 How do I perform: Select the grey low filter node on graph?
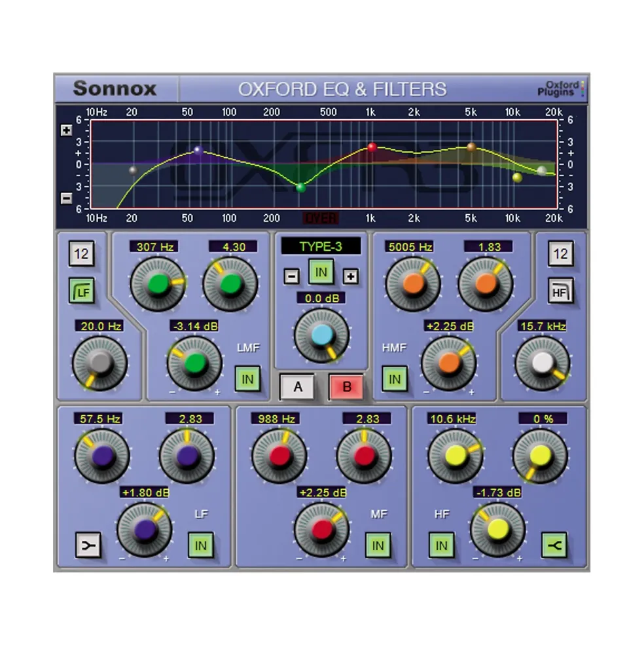(133, 170)
